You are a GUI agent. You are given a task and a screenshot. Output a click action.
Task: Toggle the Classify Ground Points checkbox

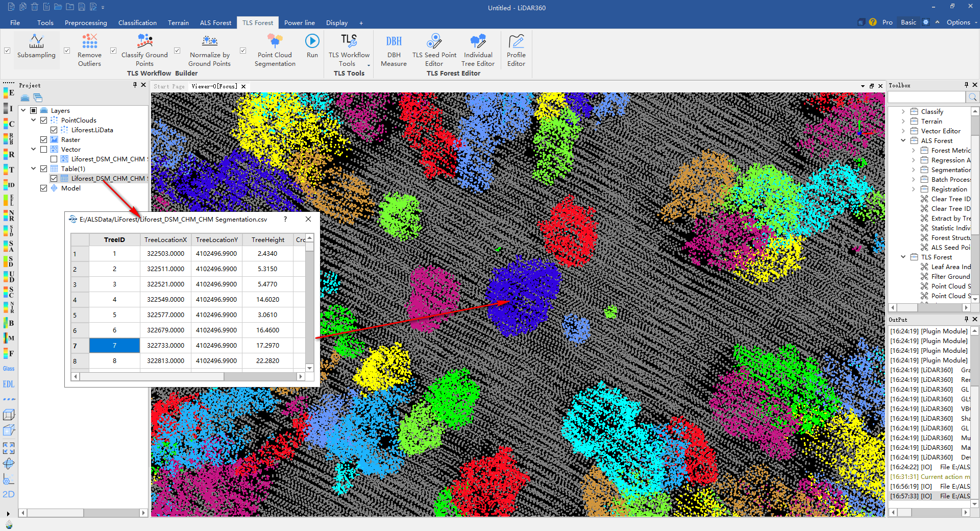pyautogui.click(x=113, y=51)
